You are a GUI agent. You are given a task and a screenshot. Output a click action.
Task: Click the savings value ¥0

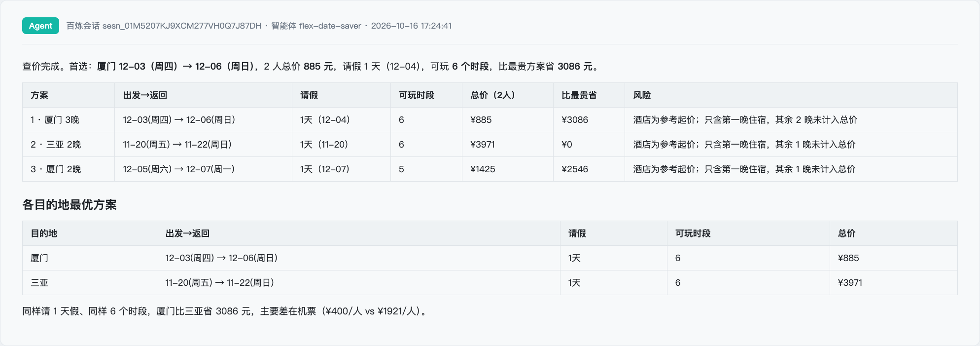pyautogui.click(x=567, y=145)
